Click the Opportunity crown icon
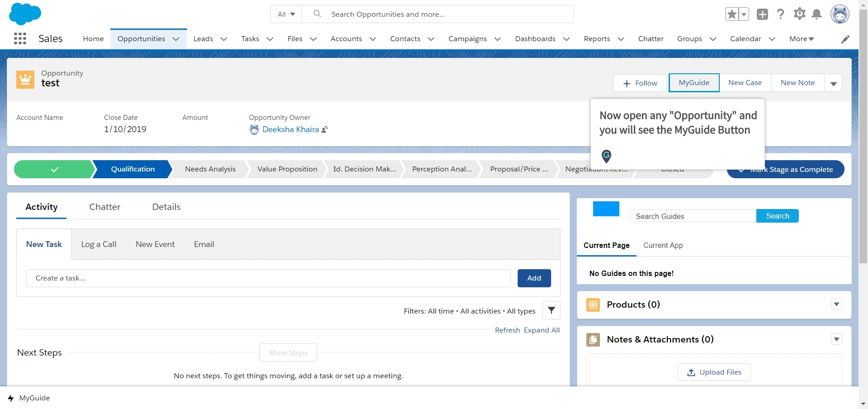Screen dimensions: 868x409 point(25,80)
